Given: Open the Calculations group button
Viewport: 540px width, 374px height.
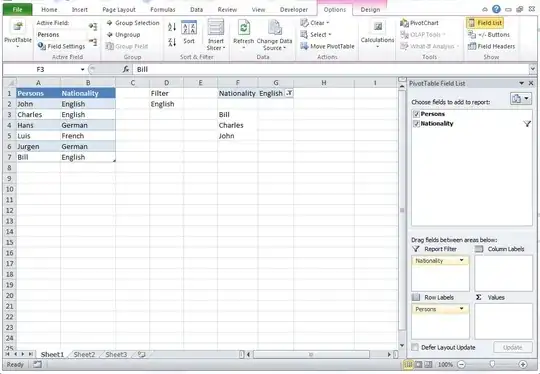Looking at the screenshot, I should 377,34.
